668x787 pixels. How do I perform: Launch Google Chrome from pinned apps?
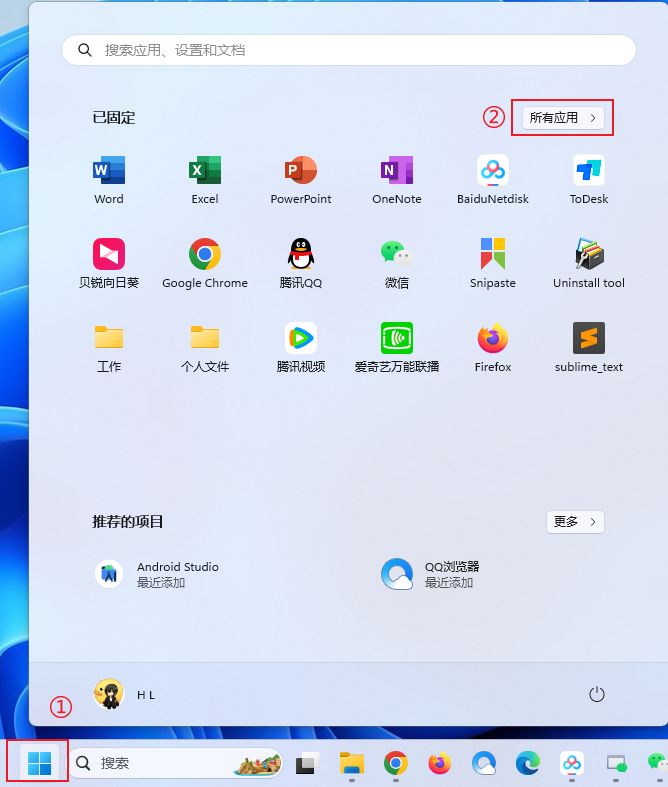(205, 264)
